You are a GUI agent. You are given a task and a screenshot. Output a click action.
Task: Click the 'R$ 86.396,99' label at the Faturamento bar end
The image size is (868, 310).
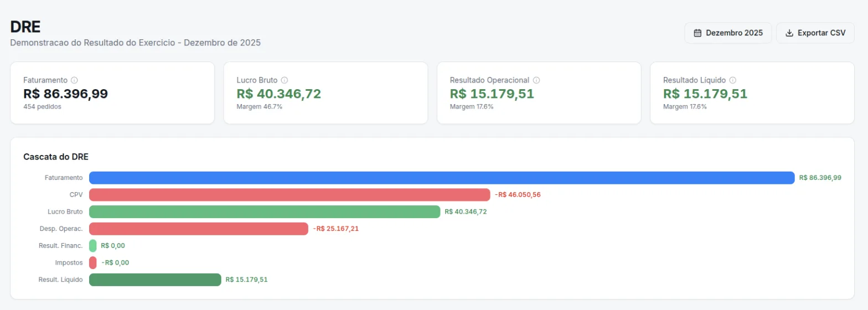pos(820,178)
